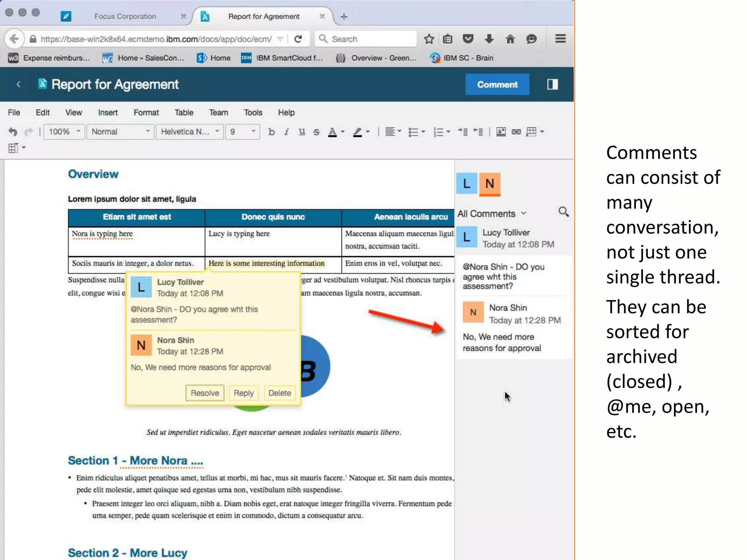Insert an image from the toolbar
747x560 pixels.
click(501, 132)
